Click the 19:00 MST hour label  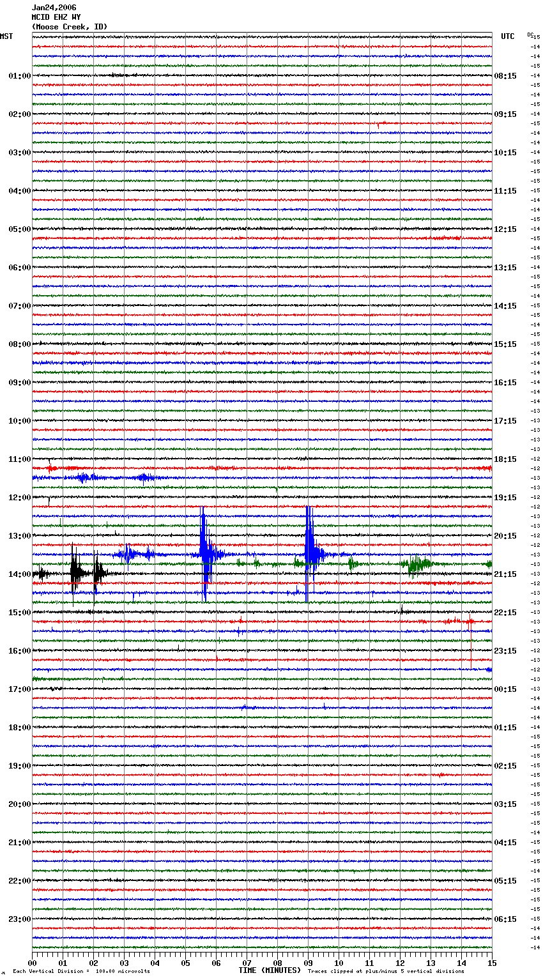click(20, 766)
